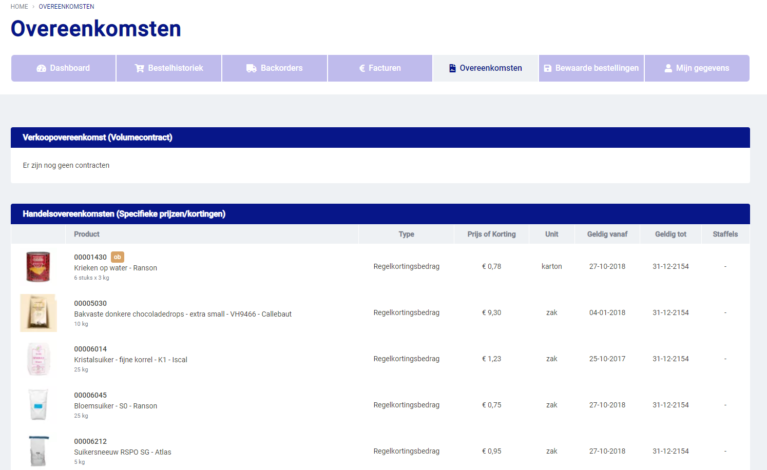Click the save icon on Bewaarde bestellingen
The image size is (767, 470).
(548, 68)
